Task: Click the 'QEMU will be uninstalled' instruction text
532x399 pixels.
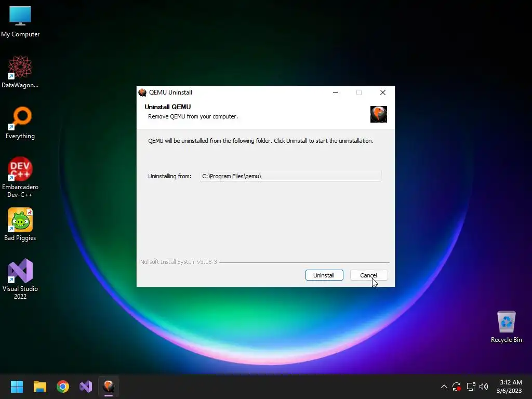Action: (261, 141)
